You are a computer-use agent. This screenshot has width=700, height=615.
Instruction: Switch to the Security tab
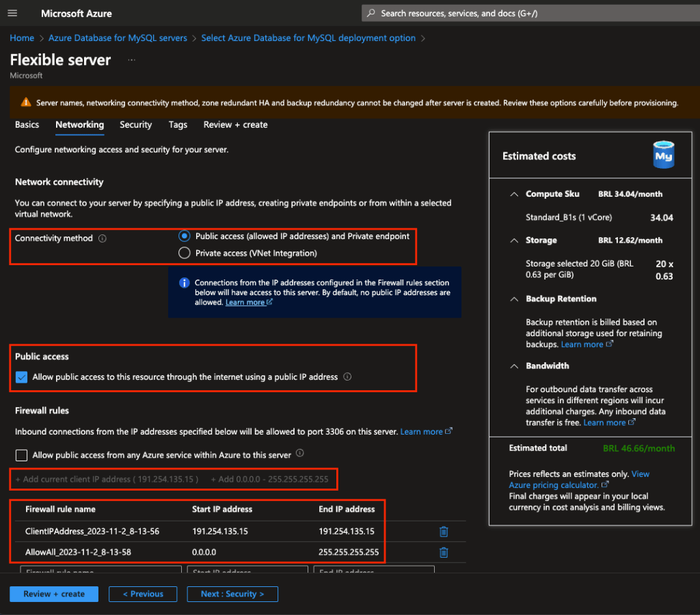click(135, 124)
